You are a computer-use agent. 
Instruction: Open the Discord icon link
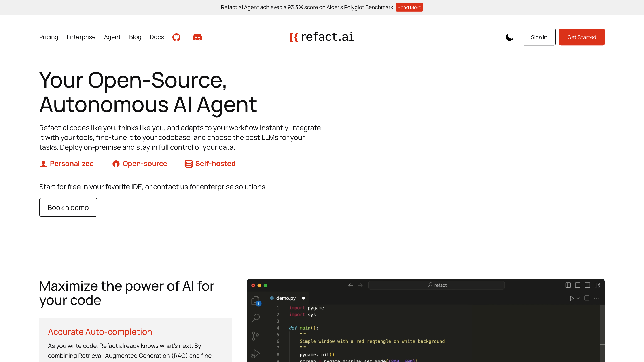coord(197,37)
